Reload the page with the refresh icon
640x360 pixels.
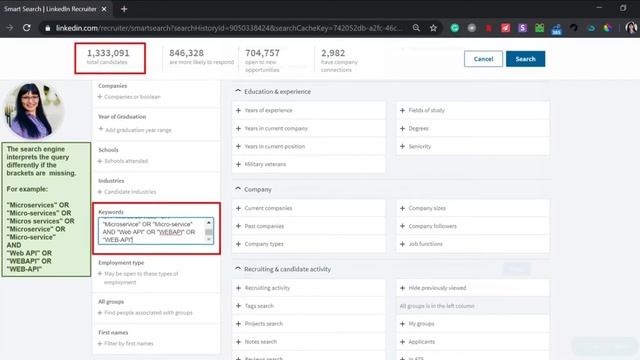coord(27,28)
